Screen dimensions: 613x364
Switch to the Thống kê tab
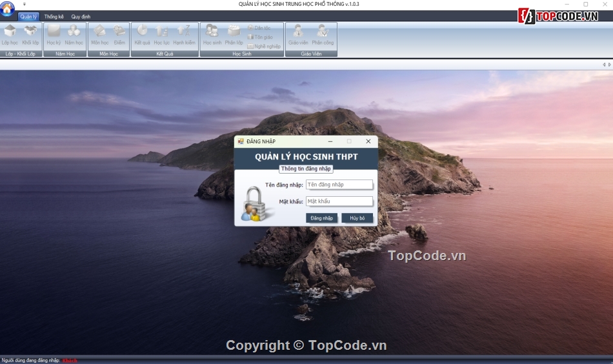(54, 17)
